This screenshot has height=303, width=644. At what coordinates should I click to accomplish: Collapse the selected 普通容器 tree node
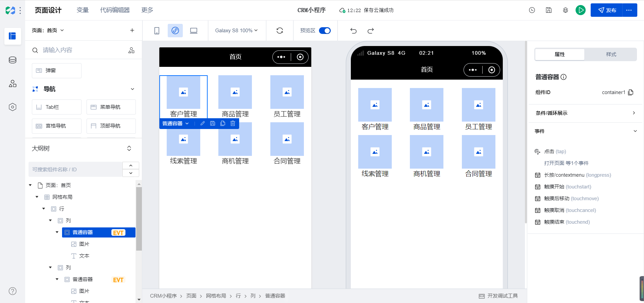[57, 232]
